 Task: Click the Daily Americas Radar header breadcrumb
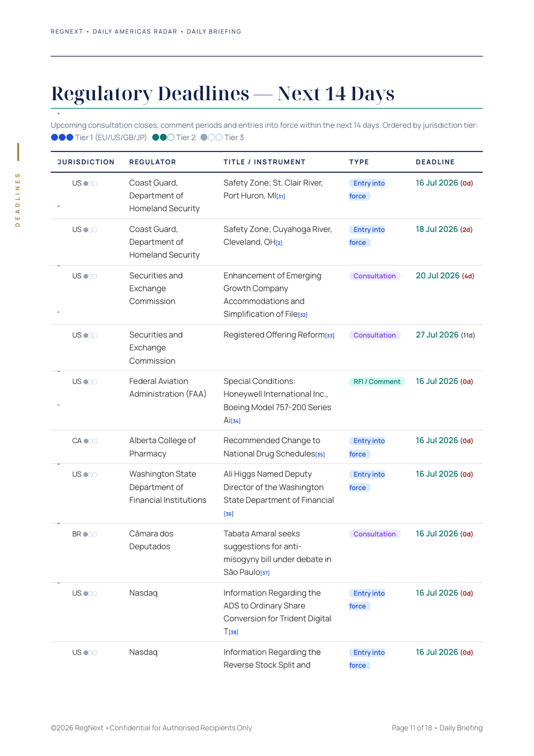(135, 32)
